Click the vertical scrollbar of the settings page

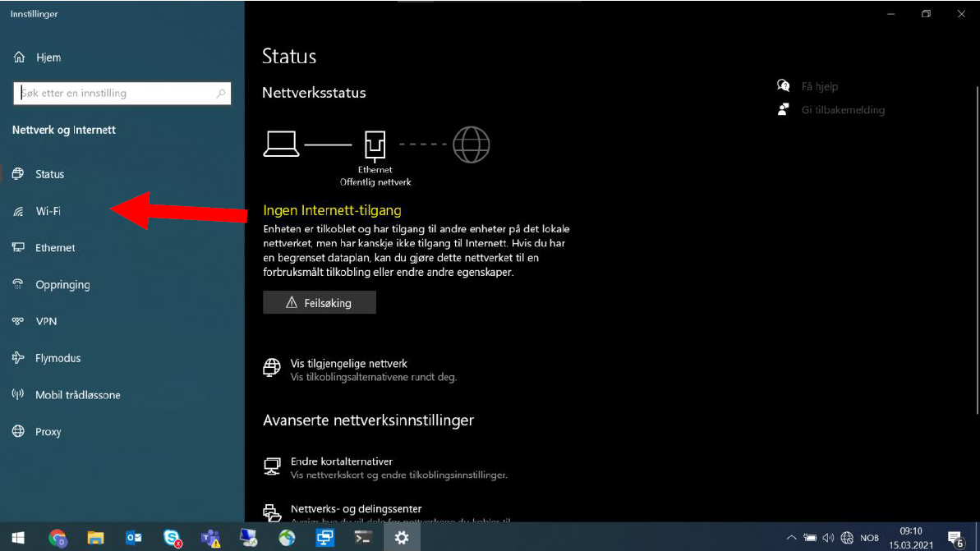[x=977, y=250]
